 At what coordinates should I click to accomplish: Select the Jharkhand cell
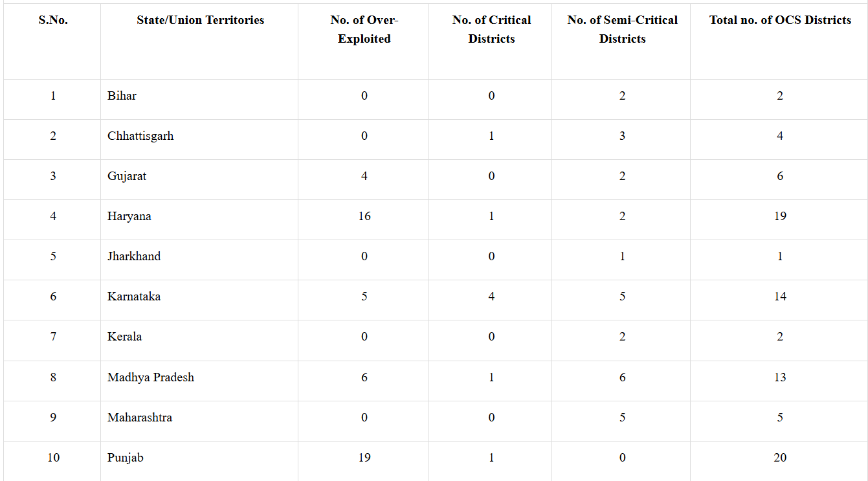(x=134, y=256)
